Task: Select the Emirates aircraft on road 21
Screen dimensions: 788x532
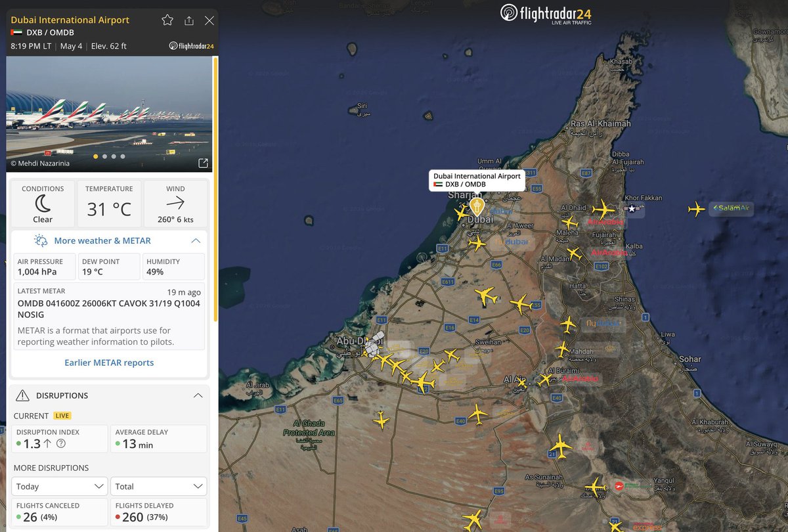Action: tap(561, 445)
